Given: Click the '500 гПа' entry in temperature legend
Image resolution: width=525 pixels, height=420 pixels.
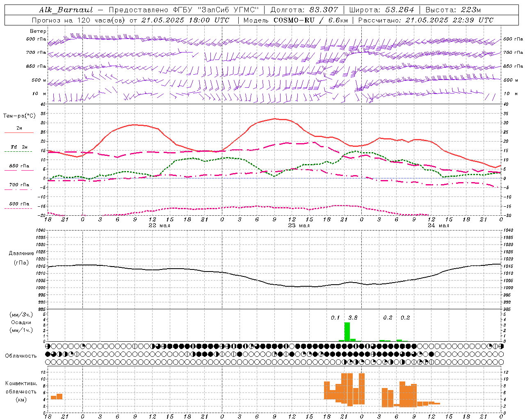Looking at the screenshot, I should pyautogui.click(x=19, y=204).
